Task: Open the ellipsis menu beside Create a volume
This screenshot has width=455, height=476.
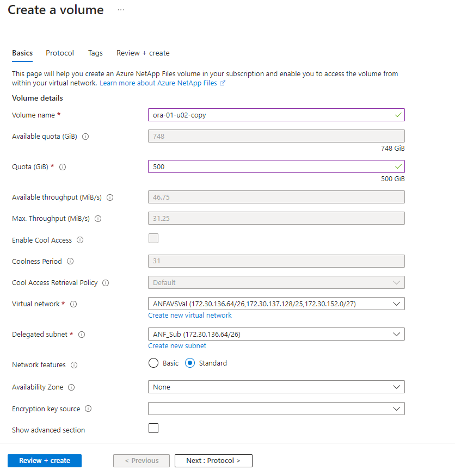Action: 121,10
